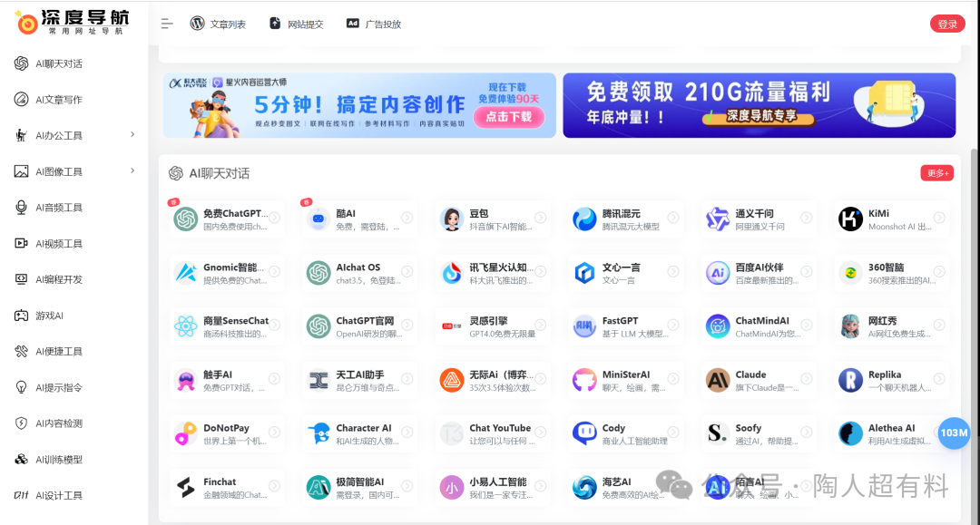Open the 腾讯混元 icon
Image resolution: width=980 pixels, height=525 pixels.
coord(584,219)
